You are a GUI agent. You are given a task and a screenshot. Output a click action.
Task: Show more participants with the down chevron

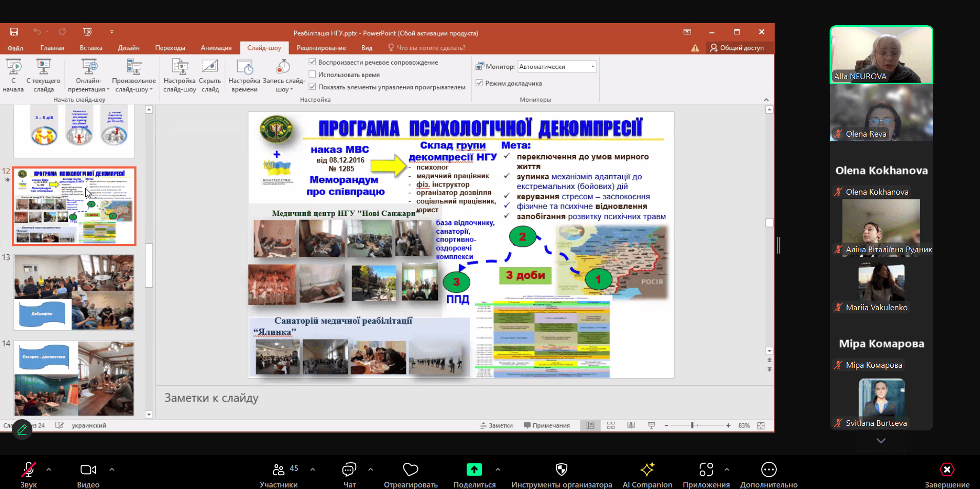click(x=881, y=441)
